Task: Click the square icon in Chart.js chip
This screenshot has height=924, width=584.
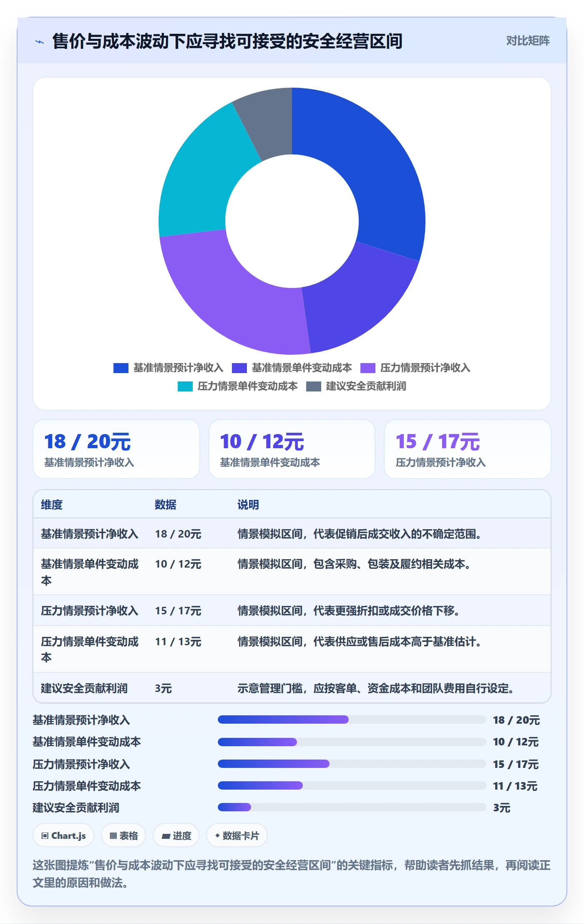Action: (x=45, y=836)
